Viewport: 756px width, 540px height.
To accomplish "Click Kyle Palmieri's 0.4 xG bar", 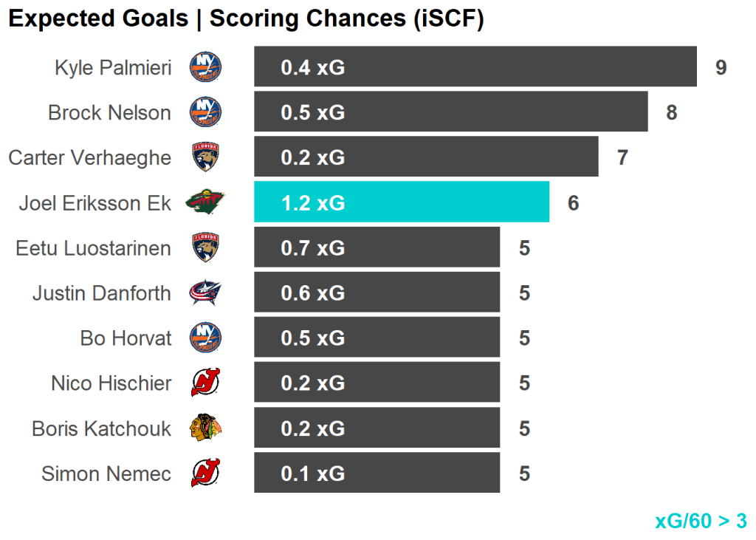I will click(475, 67).
